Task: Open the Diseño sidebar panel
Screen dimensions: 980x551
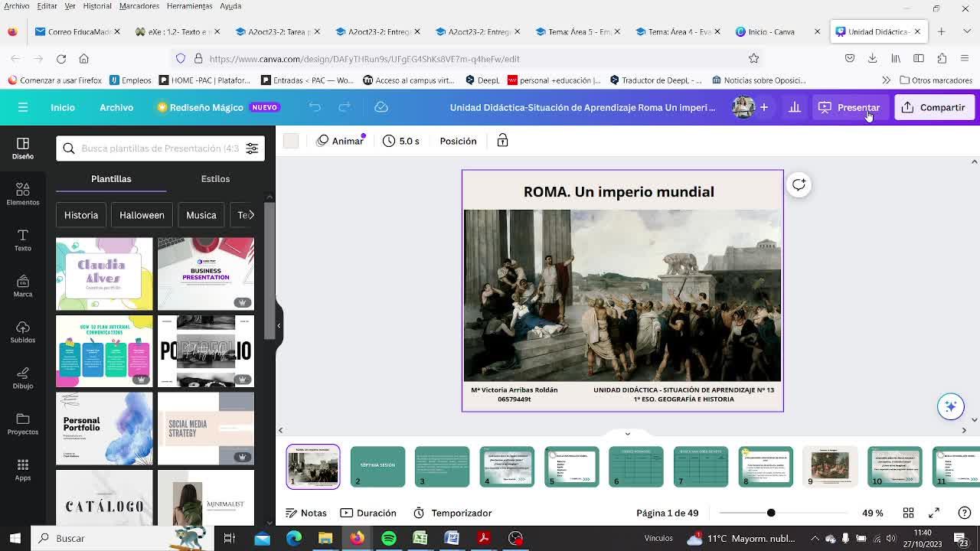Action: pos(23,148)
